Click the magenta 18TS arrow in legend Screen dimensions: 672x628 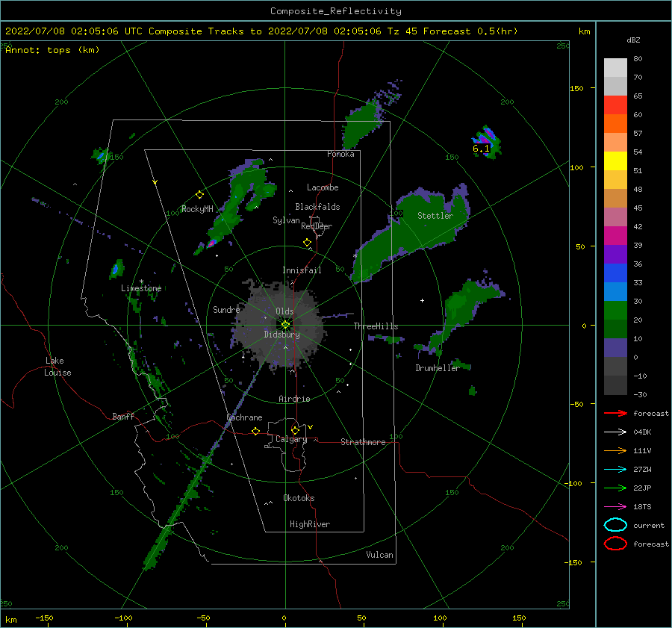[x=615, y=507]
